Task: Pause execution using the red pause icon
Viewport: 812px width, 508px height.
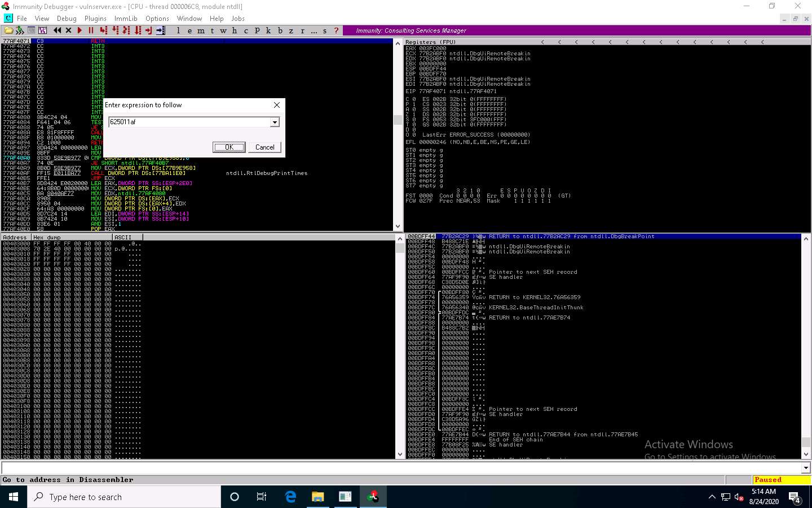Action: (91, 30)
